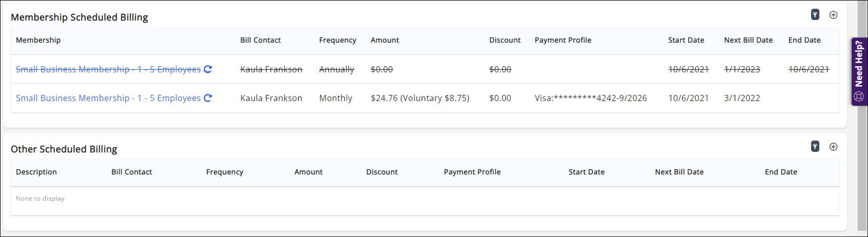Select the Visa payment profile ending 4242

pyautogui.click(x=590, y=98)
